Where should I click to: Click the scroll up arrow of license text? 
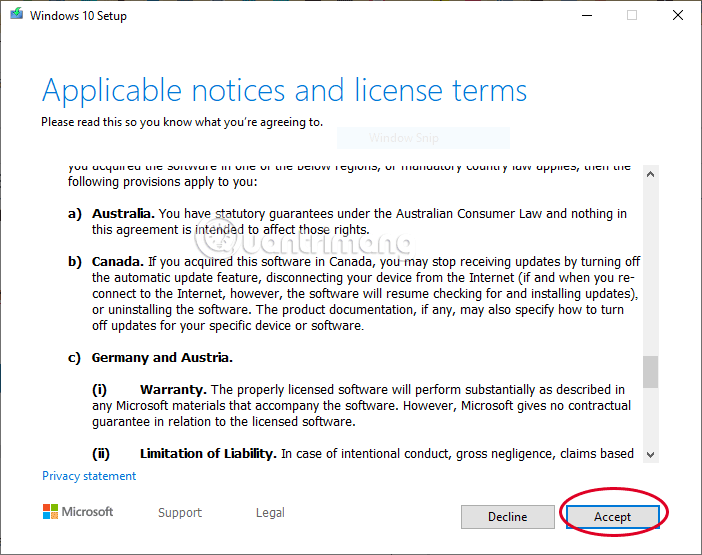[651, 174]
